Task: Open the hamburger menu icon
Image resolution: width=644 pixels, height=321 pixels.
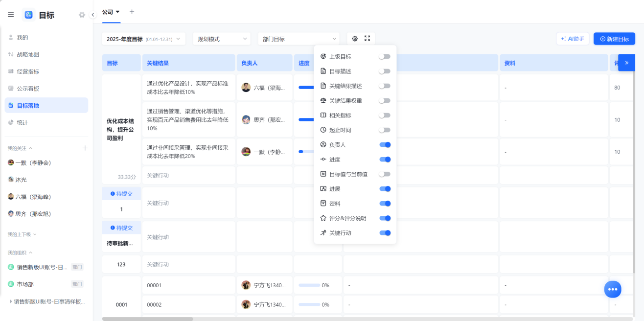Action: tap(11, 15)
